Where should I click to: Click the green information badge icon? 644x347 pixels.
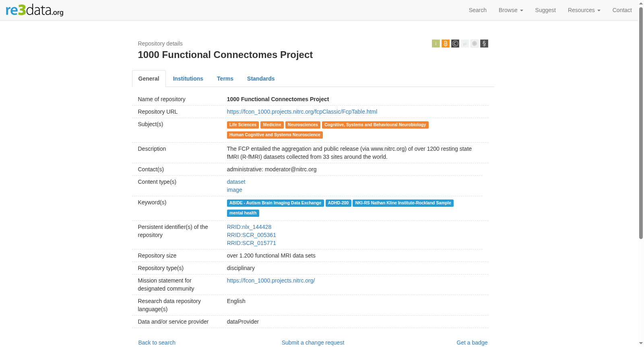point(436,44)
